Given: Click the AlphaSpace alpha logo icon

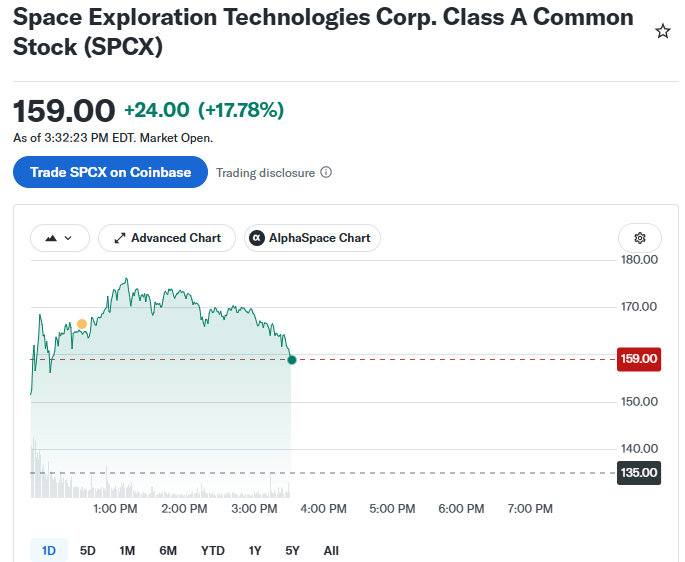Looking at the screenshot, I should [x=257, y=238].
